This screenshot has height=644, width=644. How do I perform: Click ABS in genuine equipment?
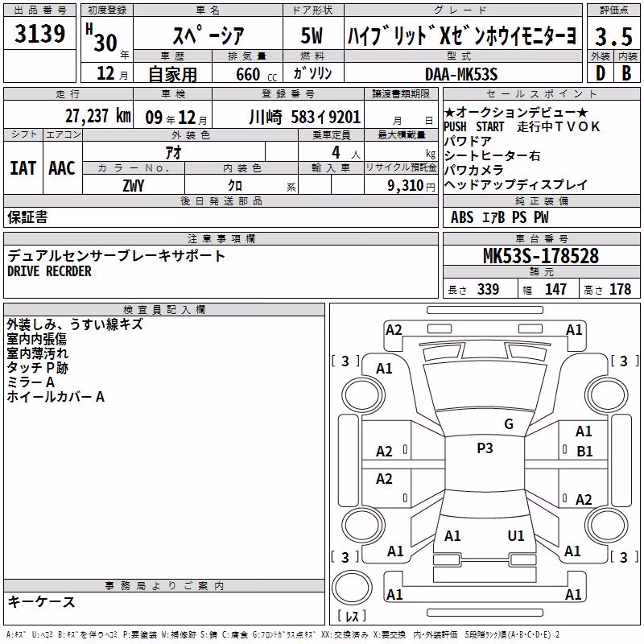[x=462, y=217]
